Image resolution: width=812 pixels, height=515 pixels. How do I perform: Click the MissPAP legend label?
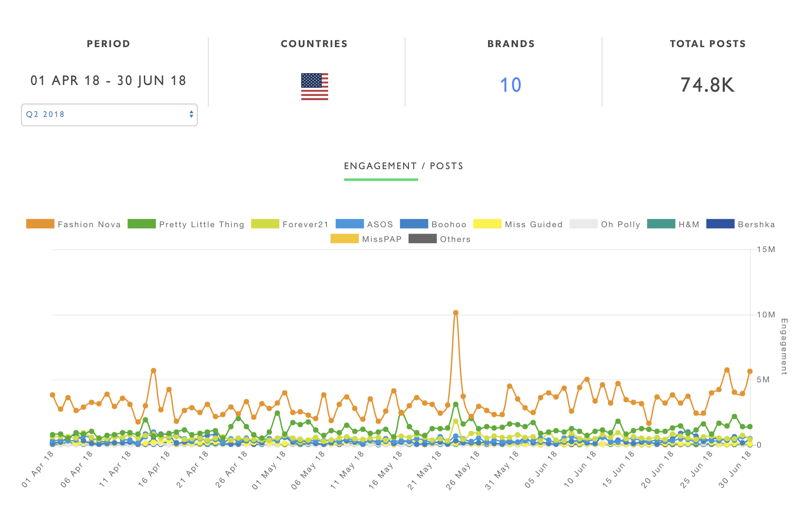coord(382,239)
